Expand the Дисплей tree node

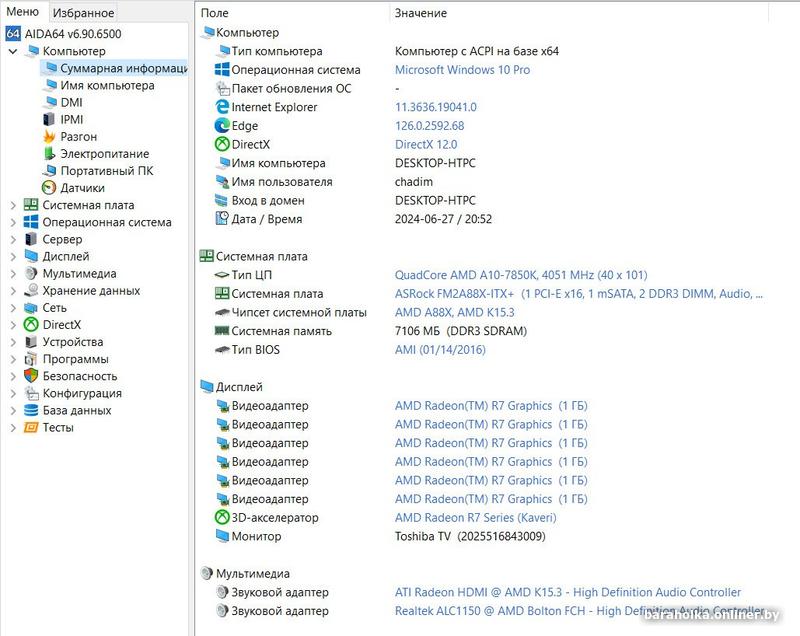coord(13,257)
